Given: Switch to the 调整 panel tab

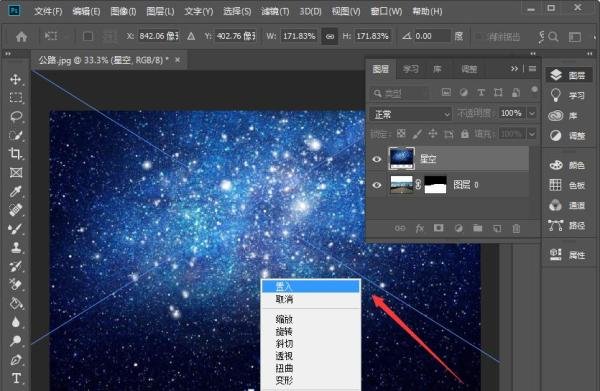Looking at the screenshot, I should pyautogui.click(x=469, y=69).
